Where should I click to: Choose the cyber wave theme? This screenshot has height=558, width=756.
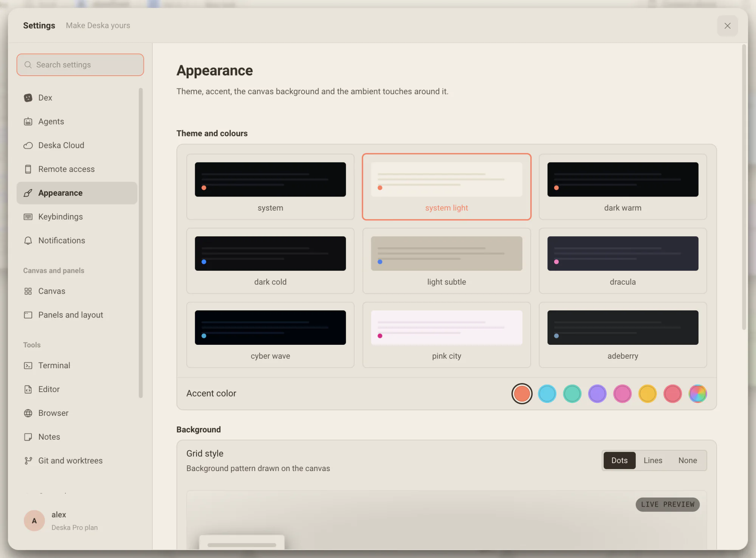click(270, 335)
